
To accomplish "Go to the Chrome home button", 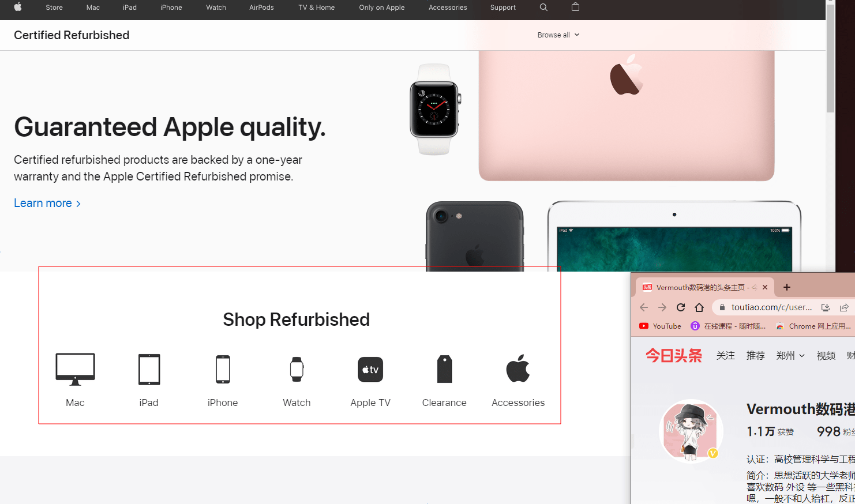I will click(699, 307).
